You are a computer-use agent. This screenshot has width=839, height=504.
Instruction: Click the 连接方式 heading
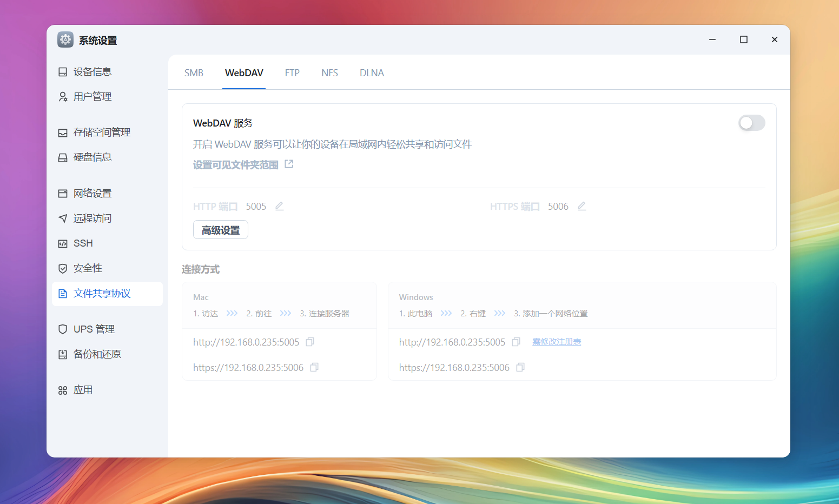[201, 269]
